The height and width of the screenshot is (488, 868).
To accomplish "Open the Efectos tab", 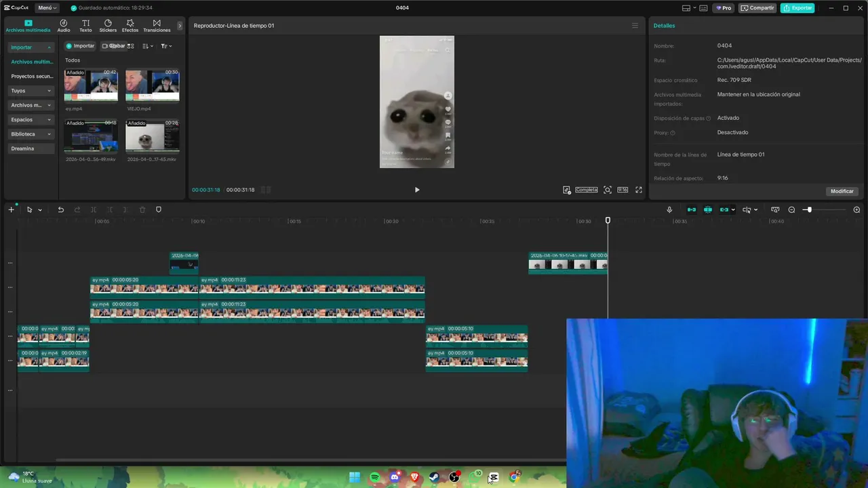I will (x=130, y=26).
